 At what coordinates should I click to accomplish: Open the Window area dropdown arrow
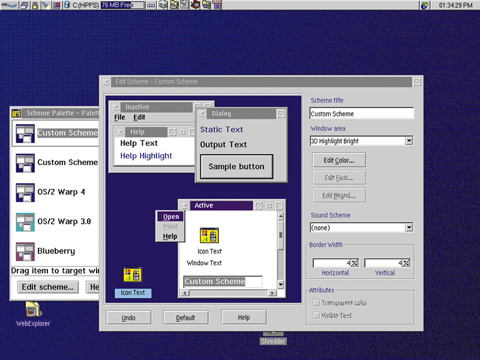pos(409,141)
